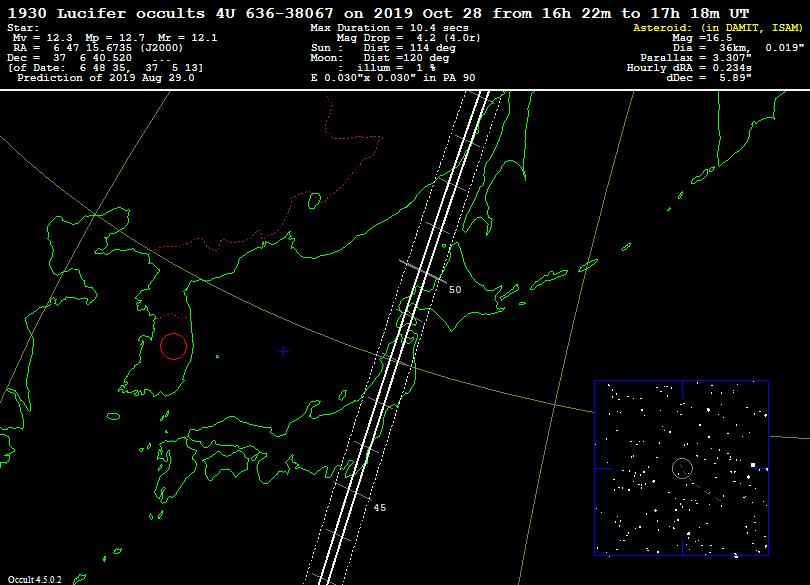Click the yellow 'Asteroid: (in DAMIT, ISAM)' heading
This screenshot has width=810, height=585.
click(x=718, y=28)
